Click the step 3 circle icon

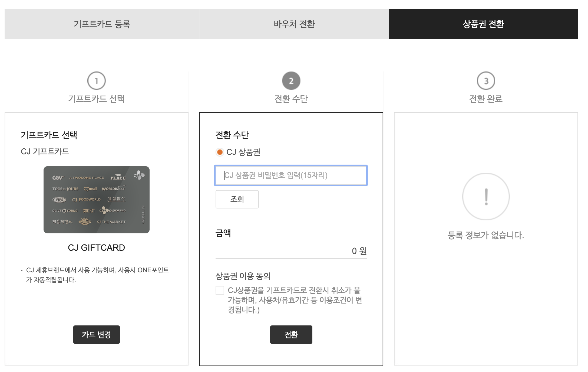486,81
